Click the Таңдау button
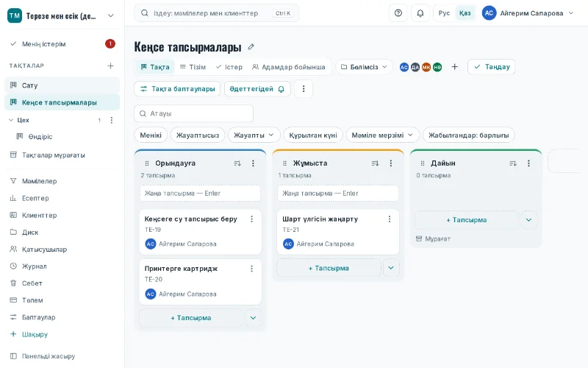This screenshot has height=368, width=588. (x=492, y=67)
